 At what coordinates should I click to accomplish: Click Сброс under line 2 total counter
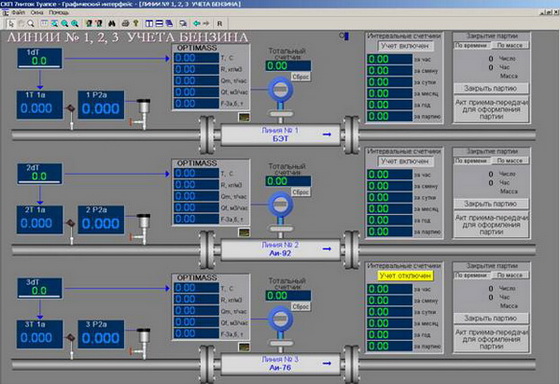click(300, 192)
